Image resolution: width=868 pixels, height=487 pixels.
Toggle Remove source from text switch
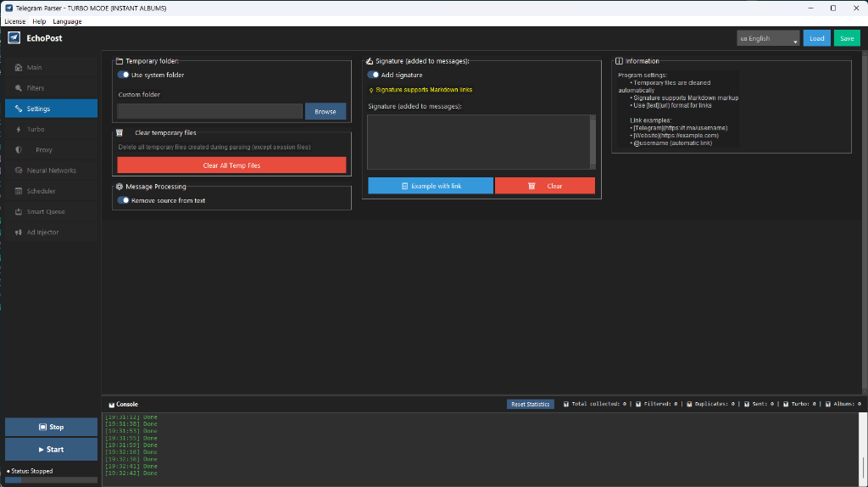[x=123, y=200]
